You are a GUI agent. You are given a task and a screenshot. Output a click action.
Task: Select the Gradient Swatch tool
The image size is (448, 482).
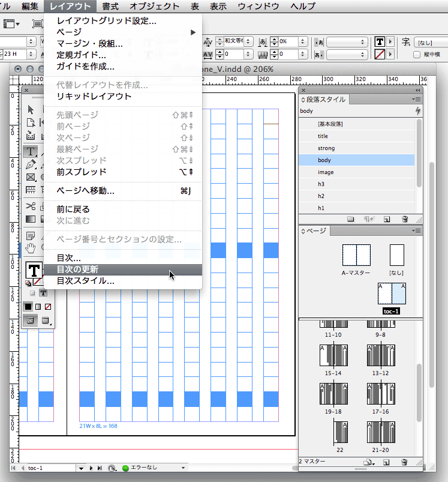tap(31, 219)
